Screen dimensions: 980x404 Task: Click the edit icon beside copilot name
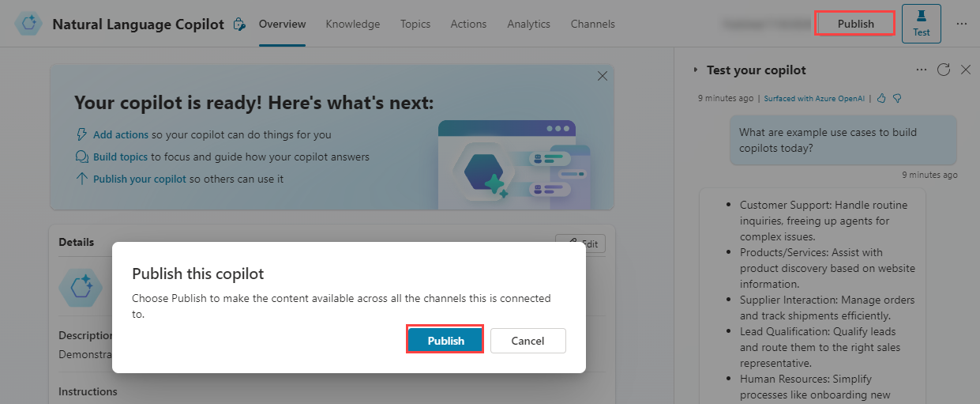point(240,25)
